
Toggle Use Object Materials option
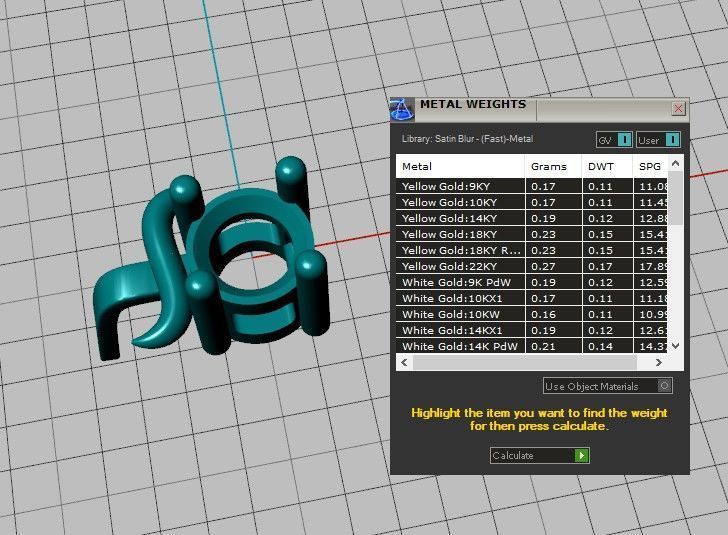(x=608, y=386)
